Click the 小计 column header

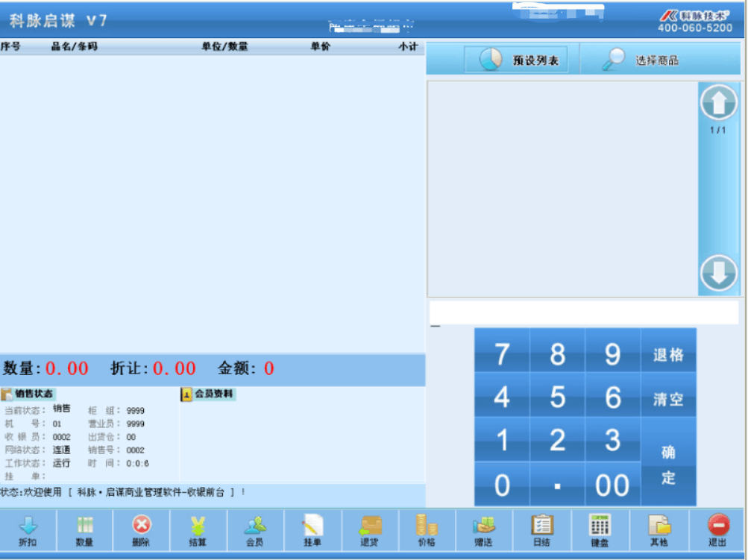point(409,46)
